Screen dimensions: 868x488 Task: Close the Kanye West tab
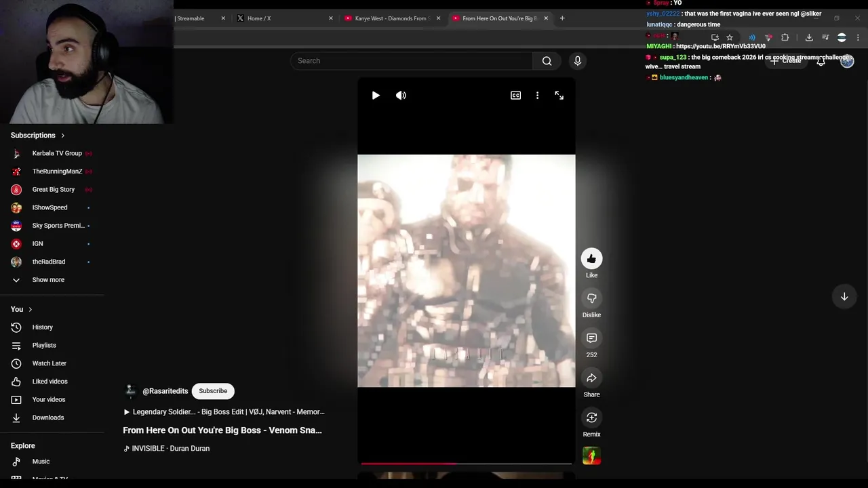point(438,18)
